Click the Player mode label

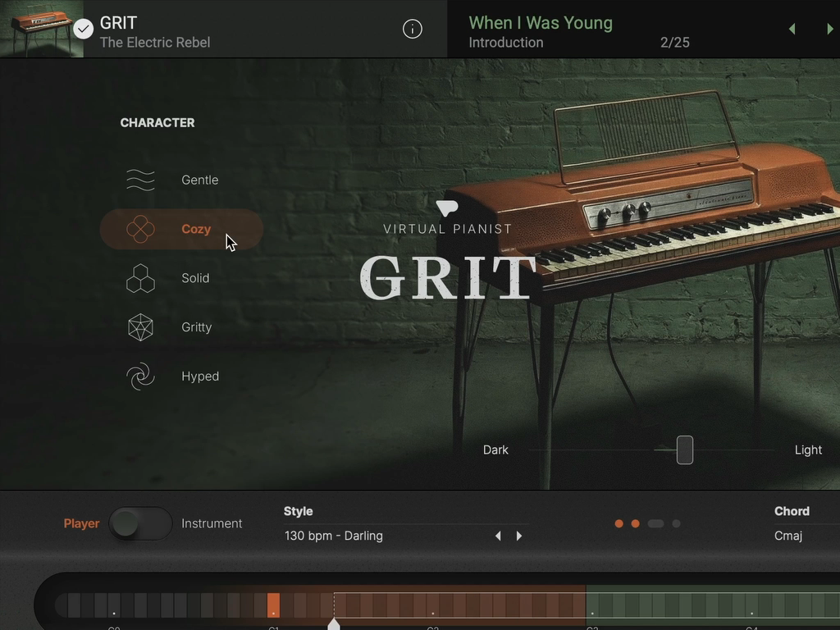(81, 523)
